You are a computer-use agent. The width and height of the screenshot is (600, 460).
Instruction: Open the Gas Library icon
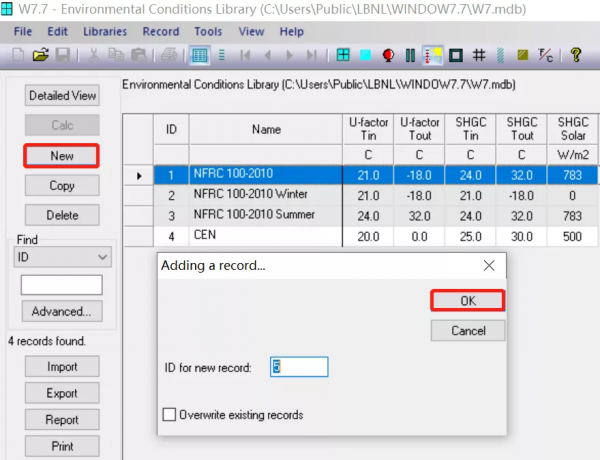click(x=410, y=55)
